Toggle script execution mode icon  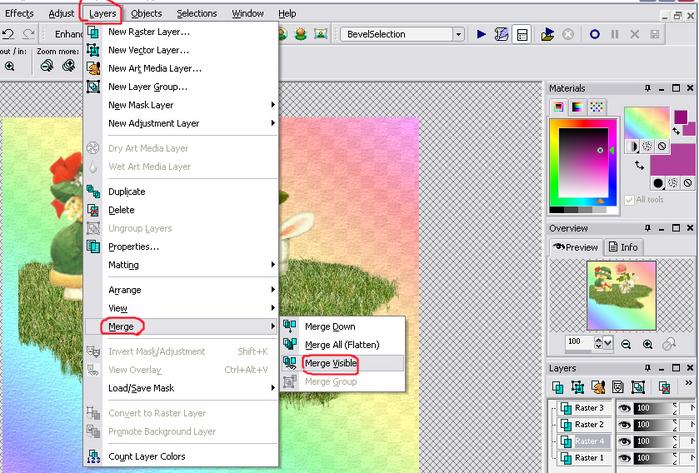pos(522,34)
